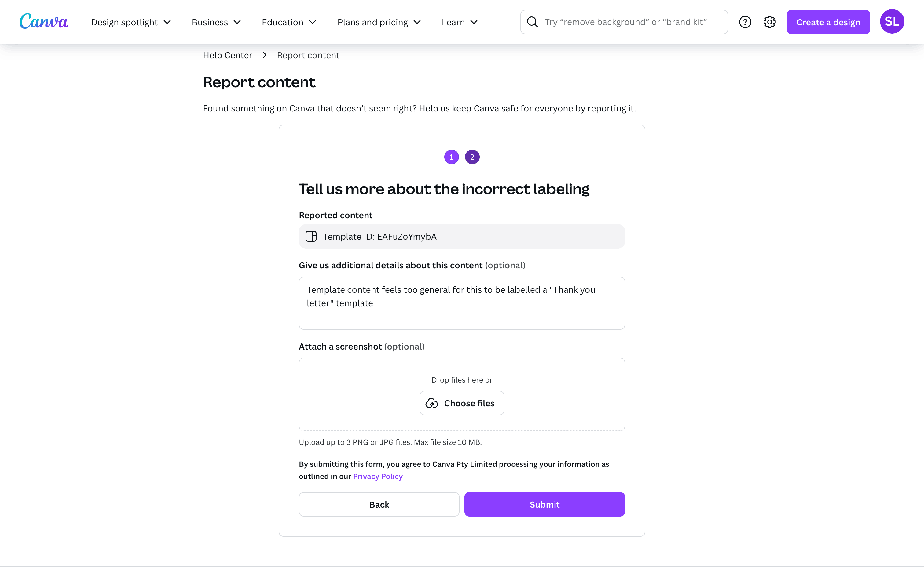This screenshot has height=577, width=924.
Task: Click the breadcrumb chevron separator
Action: (265, 55)
